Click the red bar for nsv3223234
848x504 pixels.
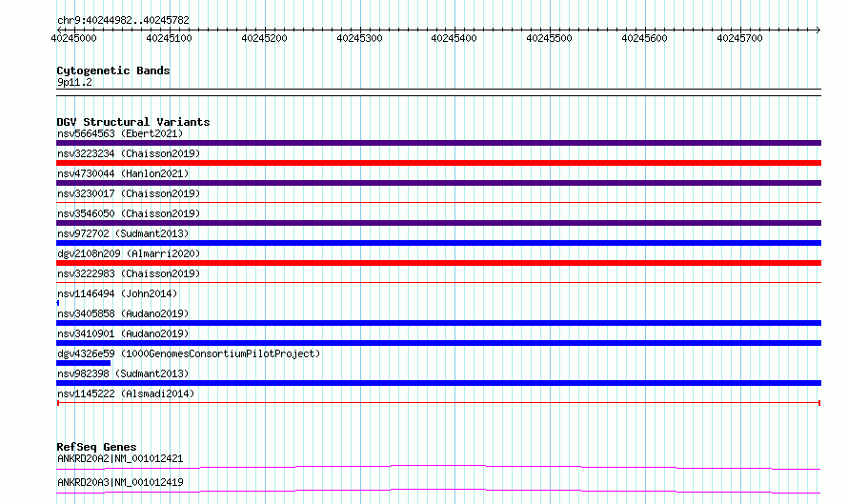(x=438, y=163)
